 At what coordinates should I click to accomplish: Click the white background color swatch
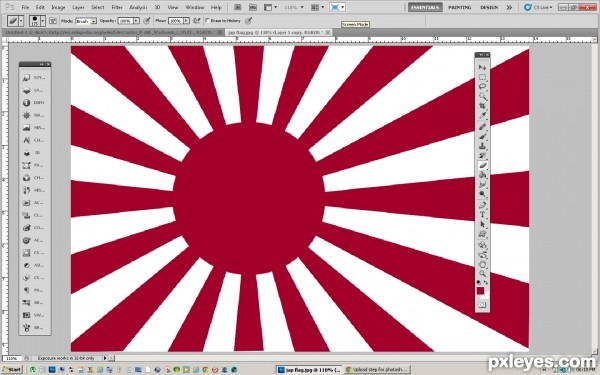coord(486,295)
